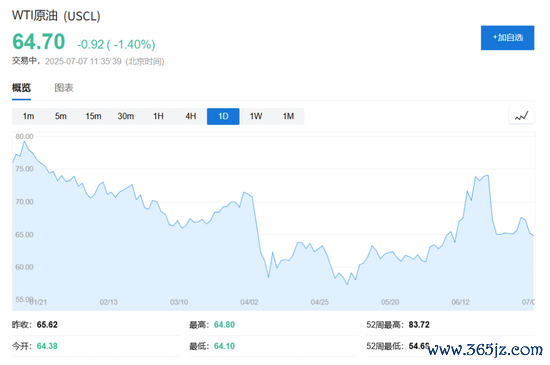
Task: Switch chart to 1W weekly view
Action: point(256,116)
